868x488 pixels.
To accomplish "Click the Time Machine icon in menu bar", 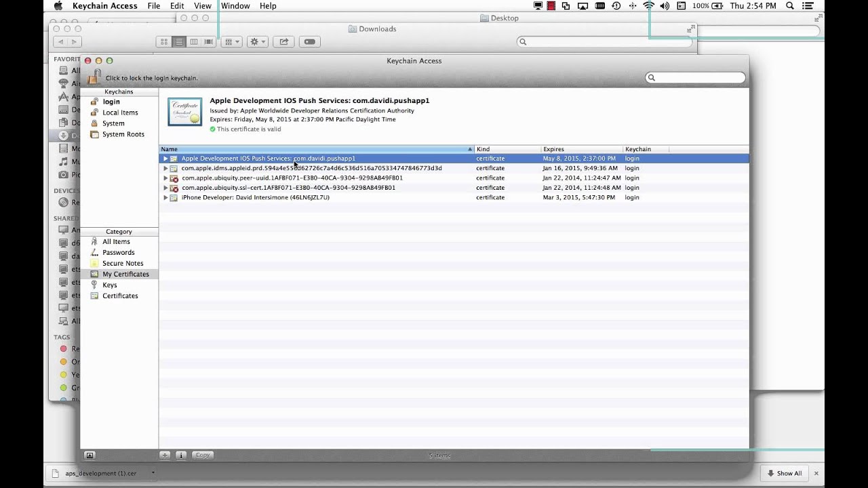I will [x=616, y=5].
